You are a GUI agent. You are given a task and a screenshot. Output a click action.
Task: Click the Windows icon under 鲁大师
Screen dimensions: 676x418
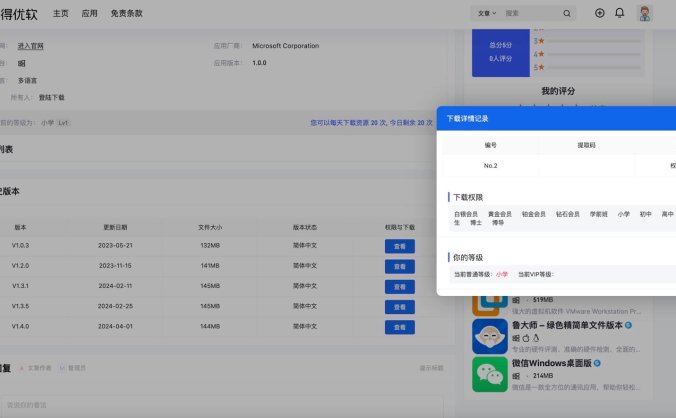pyautogui.click(x=516, y=338)
